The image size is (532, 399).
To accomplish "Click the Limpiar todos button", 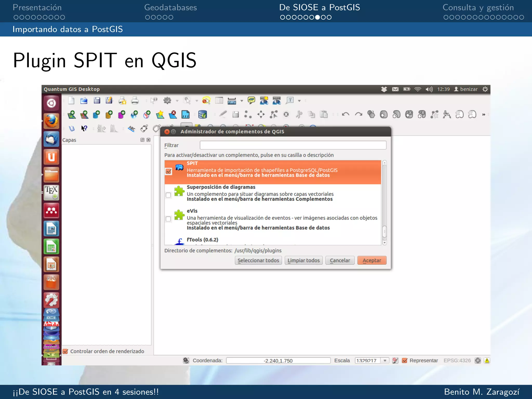I will [304, 260].
